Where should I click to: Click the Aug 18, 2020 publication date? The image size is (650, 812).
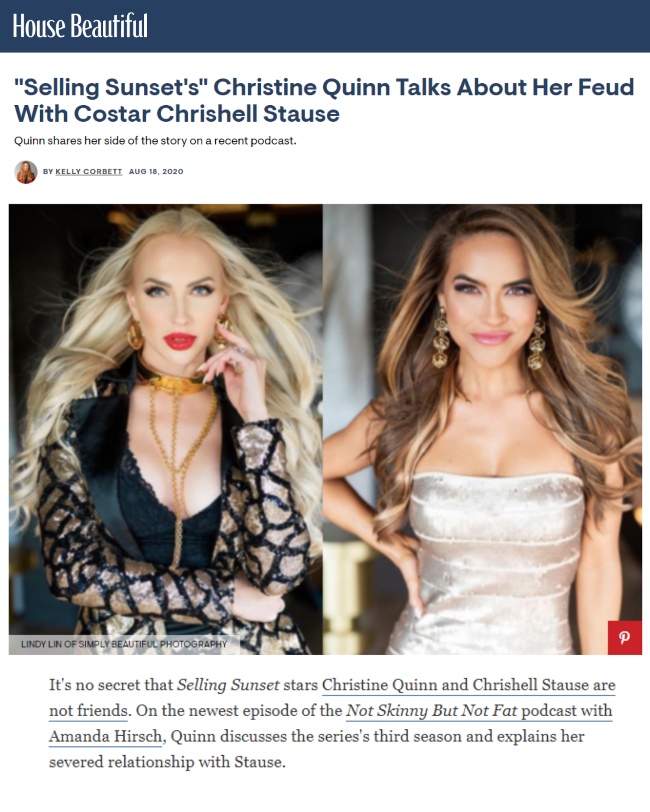click(x=156, y=171)
